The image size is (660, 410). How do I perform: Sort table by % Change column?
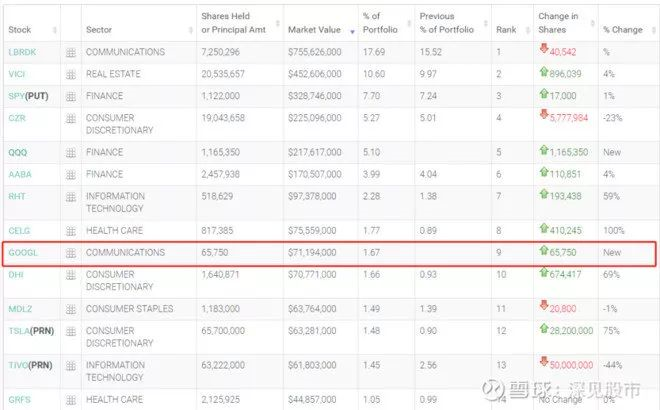click(654, 30)
